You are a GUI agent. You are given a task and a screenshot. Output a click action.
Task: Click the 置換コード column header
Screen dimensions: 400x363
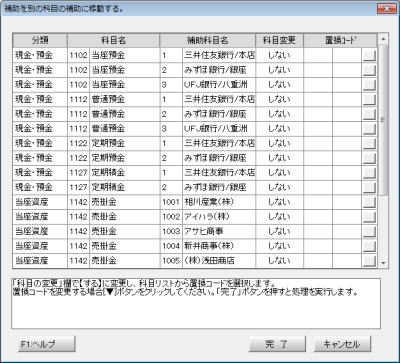point(340,40)
